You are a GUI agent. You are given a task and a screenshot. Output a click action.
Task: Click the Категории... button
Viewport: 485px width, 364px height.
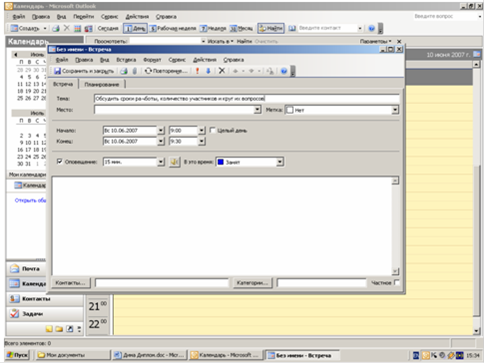pos(252,283)
